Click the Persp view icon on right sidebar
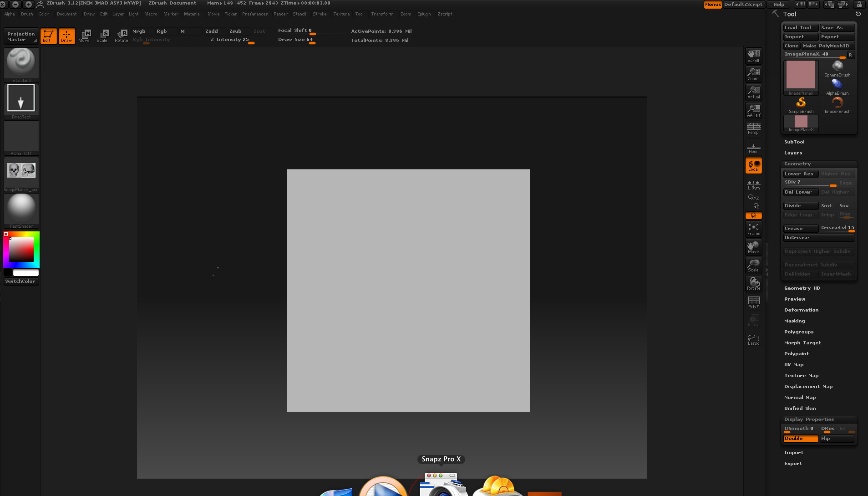868x496 pixels. point(754,128)
